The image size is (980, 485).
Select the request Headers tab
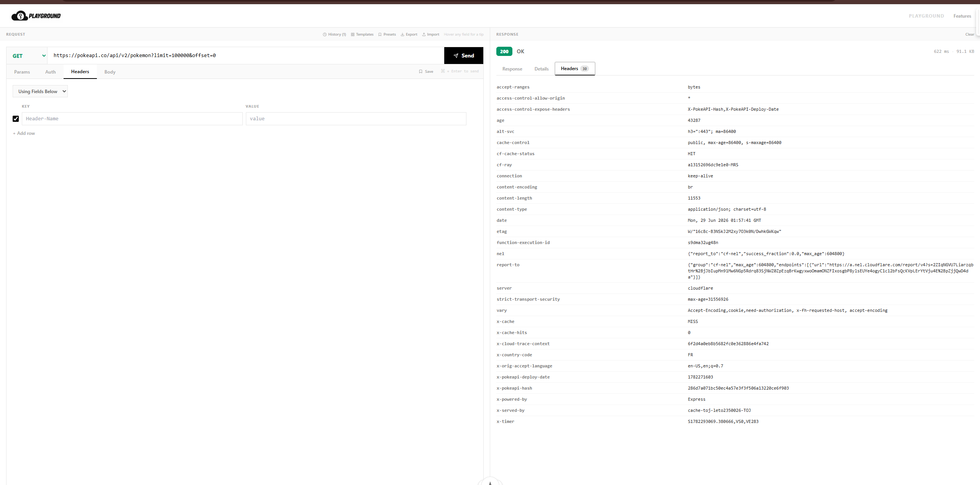pos(80,72)
